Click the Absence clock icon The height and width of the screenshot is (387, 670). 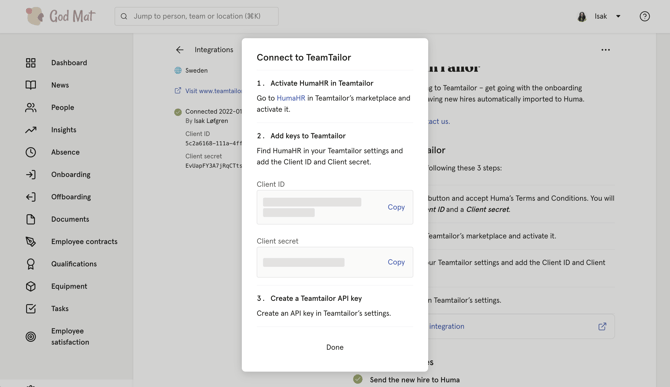click(x=31, y=152)
